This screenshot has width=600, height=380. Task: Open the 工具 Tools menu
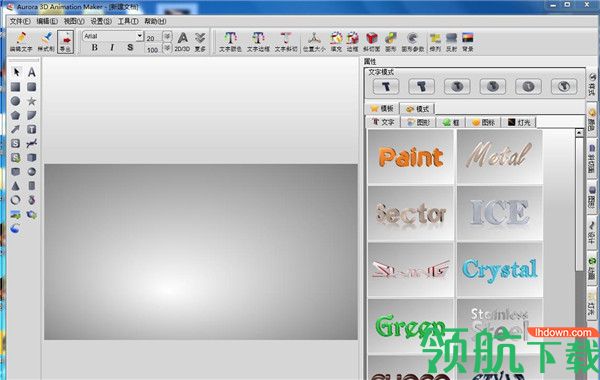point(128,21)
